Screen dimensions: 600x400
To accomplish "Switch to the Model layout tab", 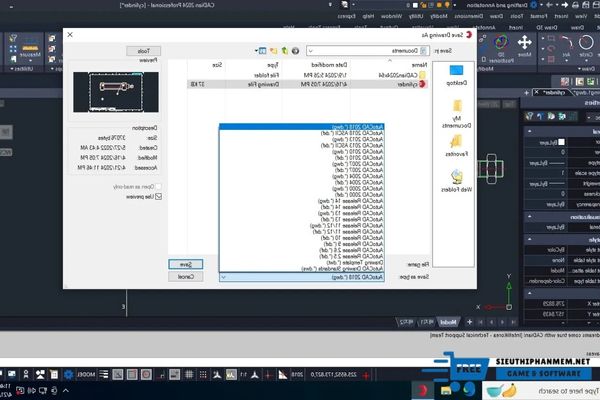I will click(x=447, y=322).
